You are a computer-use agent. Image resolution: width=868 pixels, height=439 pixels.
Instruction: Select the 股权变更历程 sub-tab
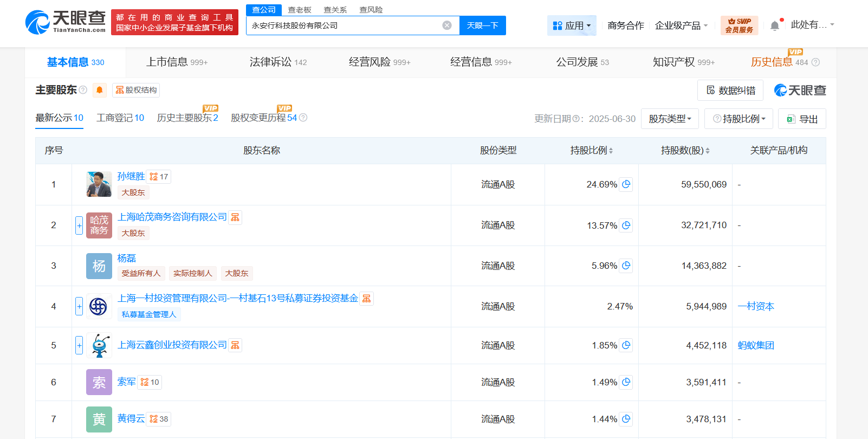[264, 118]
